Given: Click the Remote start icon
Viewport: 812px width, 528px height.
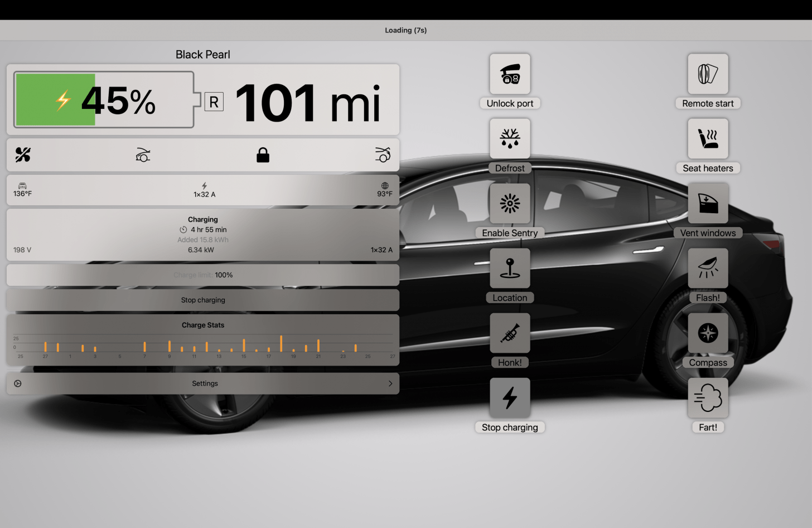Looking at the screenshot, I should tap(708, 74).
